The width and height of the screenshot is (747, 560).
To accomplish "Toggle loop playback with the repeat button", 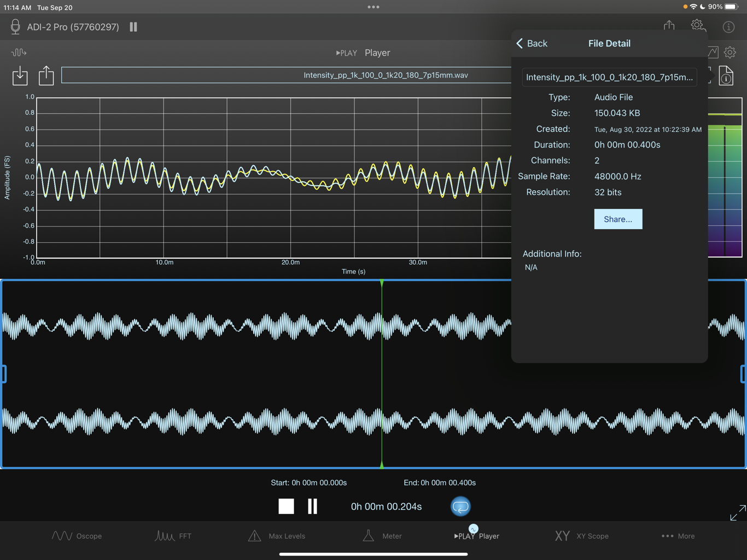I will (x=460, y=506).
